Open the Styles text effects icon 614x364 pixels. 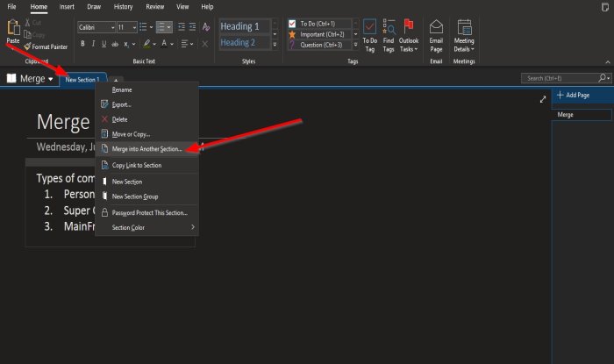click(x=206, y=27)
